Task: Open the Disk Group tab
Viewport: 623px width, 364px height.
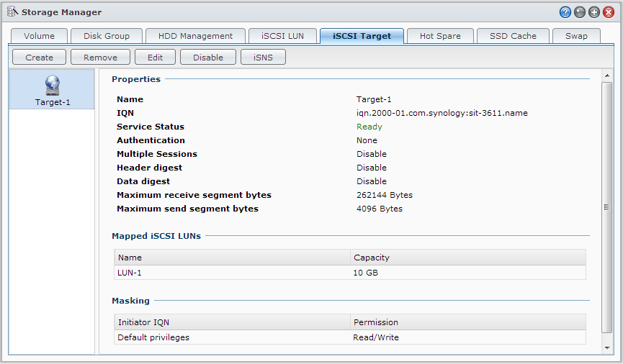Action: pyautogui.click(x=107, y=36)
